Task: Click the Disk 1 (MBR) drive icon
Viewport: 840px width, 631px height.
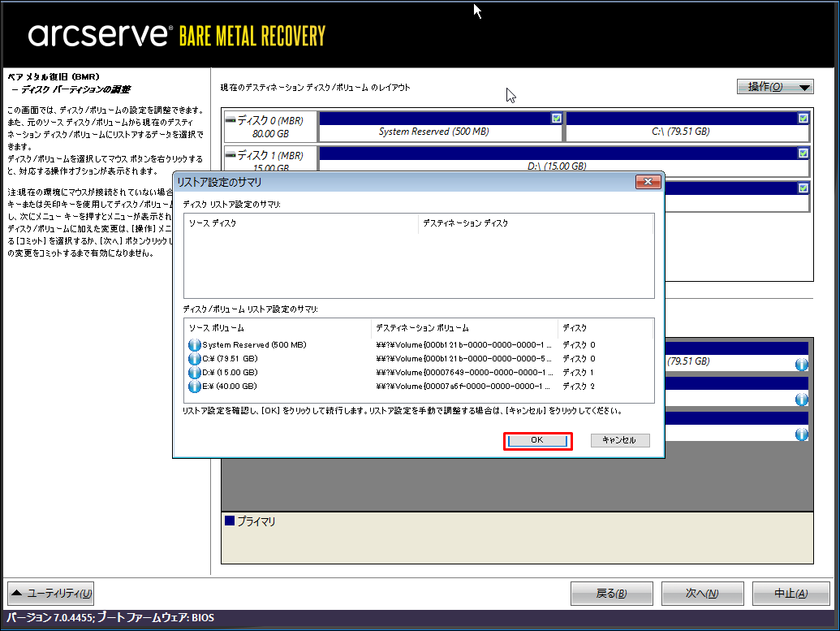Action: click(x=230, y=155)
